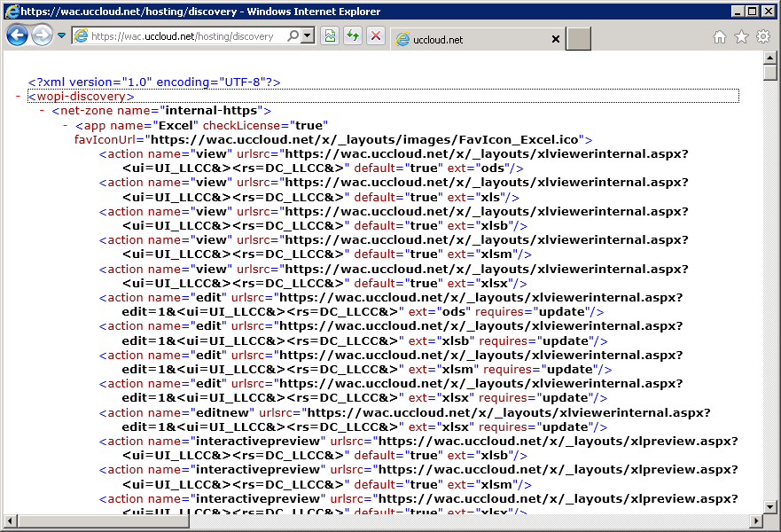Click the view action line with ext "ods"
This screenshot has height=532, width=781.
click(x=394, y=160)
